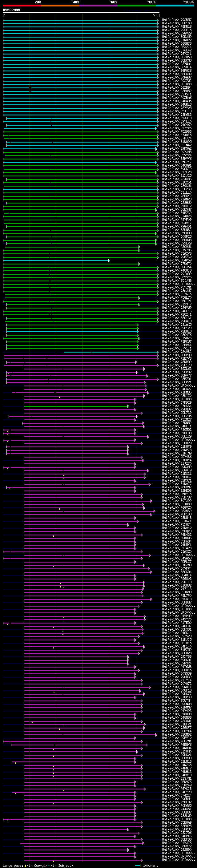Screen dimensions: 197x868
Task: Click the query end position 588
Action: point(155,15)
